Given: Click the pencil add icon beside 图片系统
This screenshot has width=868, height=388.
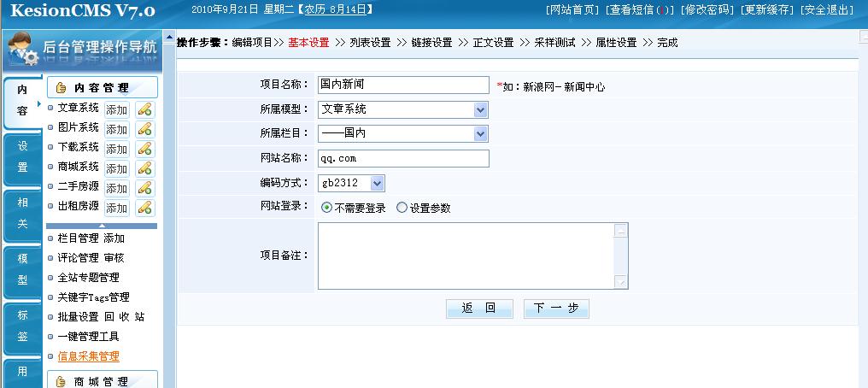Looking at the screenshot, I should [145, 130].
